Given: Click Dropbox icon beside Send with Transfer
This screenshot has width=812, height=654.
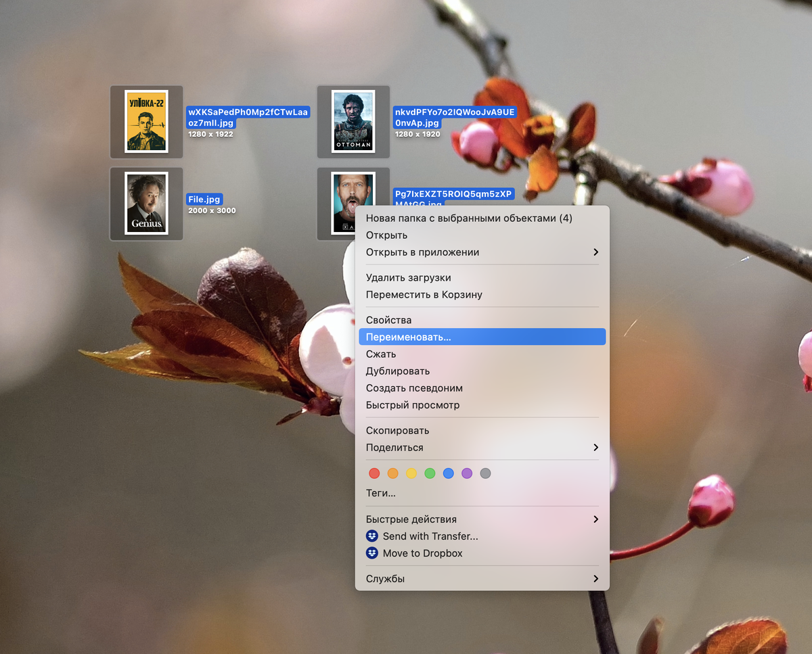Looking at the screenshot, I should 372,536.
